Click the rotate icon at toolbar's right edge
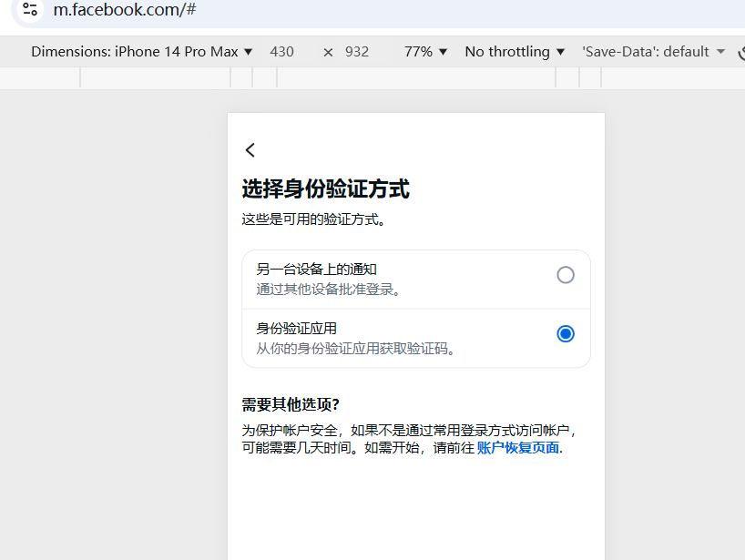Image resolution: width=745 pixels, height=560 pixels. [x=740, y=52]
